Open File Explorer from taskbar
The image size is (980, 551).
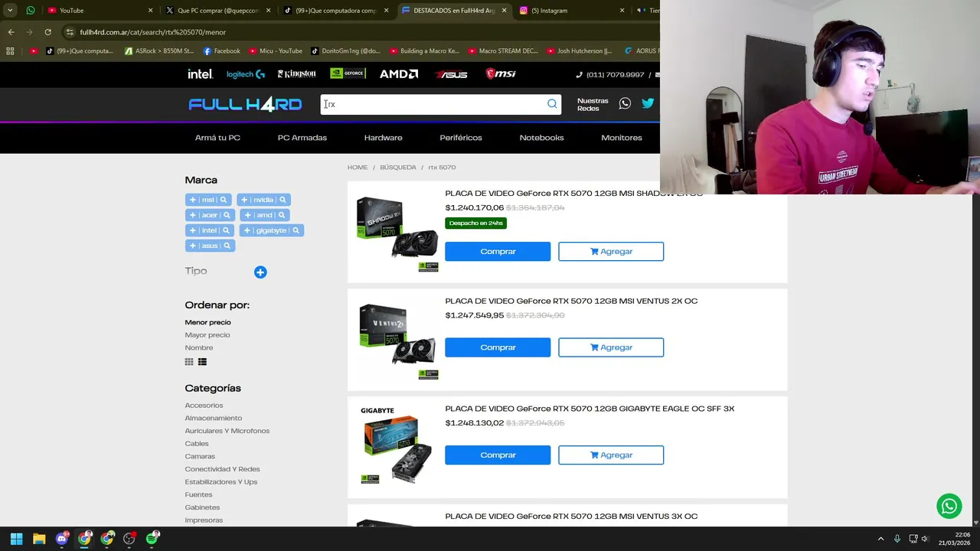coord(39,539)
